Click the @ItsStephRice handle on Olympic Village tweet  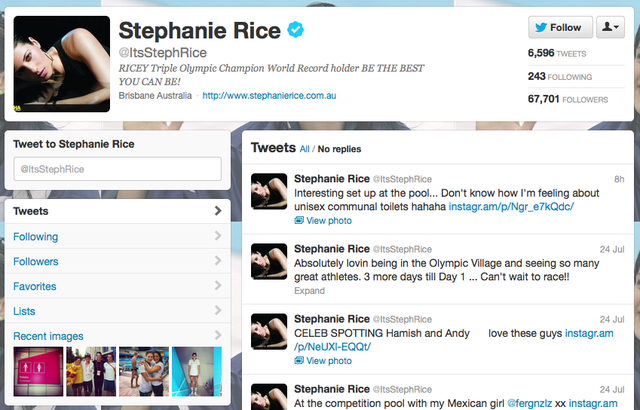click(402, 249)
